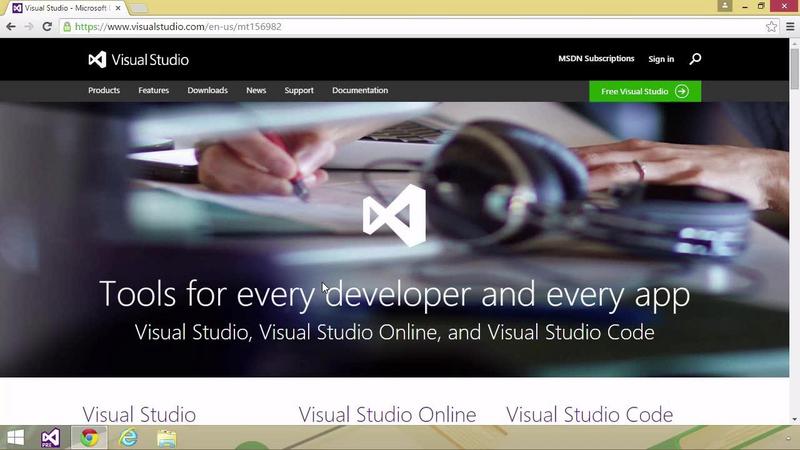Click the Visual Studio section heading
This screenshot has height=450, width=800.
[139, 414]
